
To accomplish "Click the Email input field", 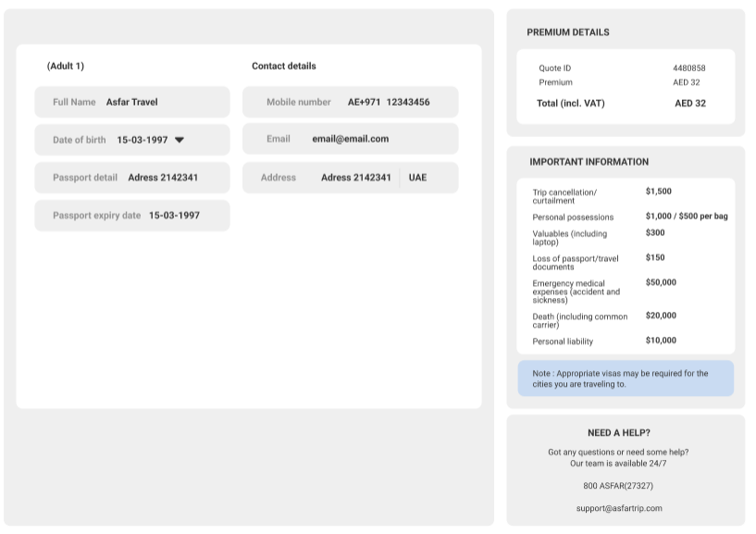I will point(350,139).
